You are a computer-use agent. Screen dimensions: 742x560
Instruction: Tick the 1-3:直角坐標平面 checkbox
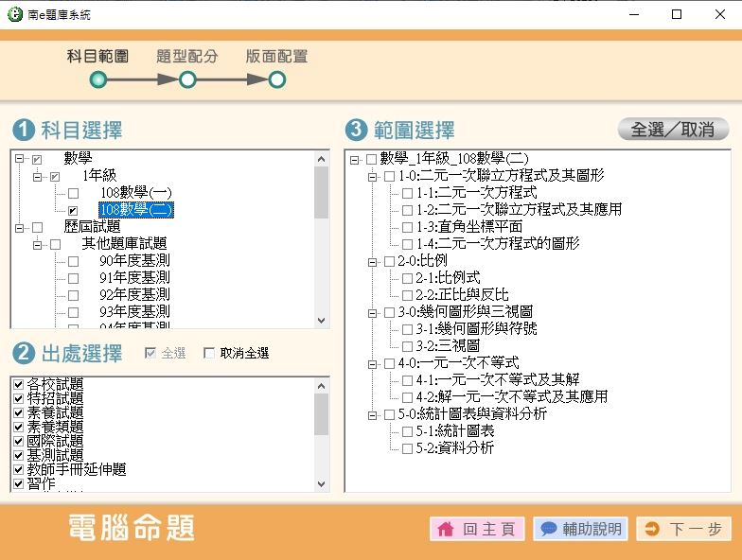407,227
